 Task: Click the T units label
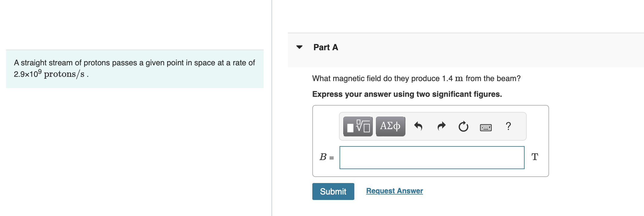click(x=535, y=157)
